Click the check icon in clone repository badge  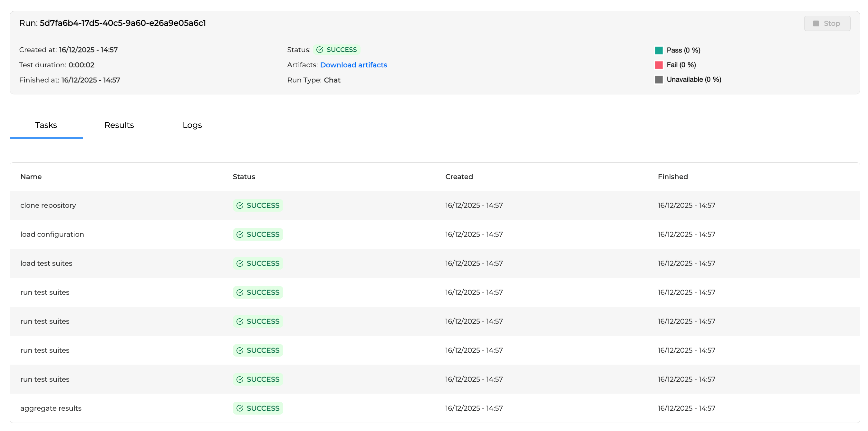[240, 205]
